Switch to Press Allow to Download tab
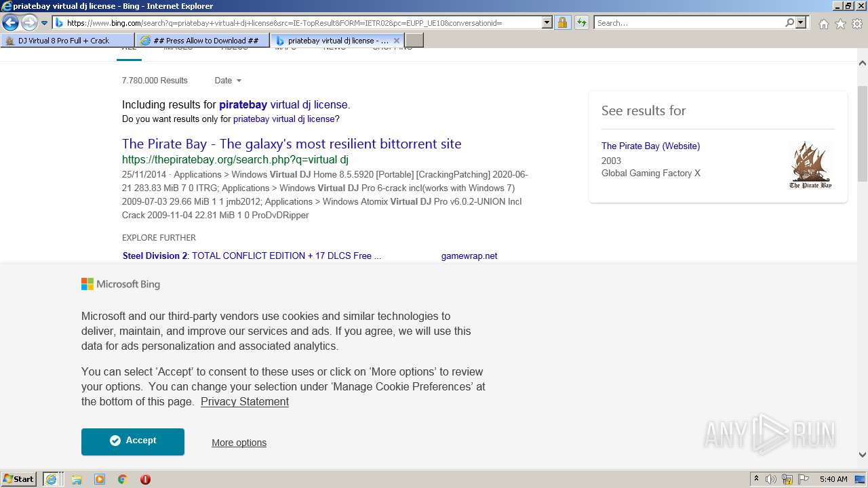 click(202, 41)
